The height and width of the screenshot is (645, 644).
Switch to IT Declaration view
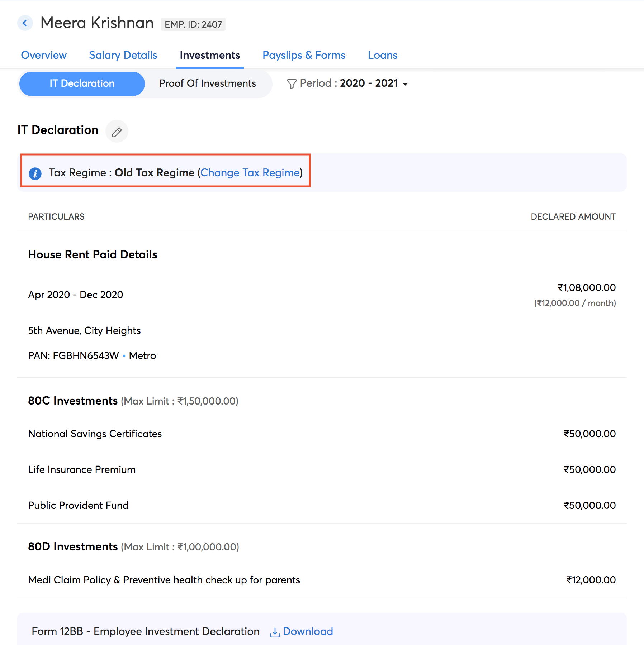[x=82, y=83]
